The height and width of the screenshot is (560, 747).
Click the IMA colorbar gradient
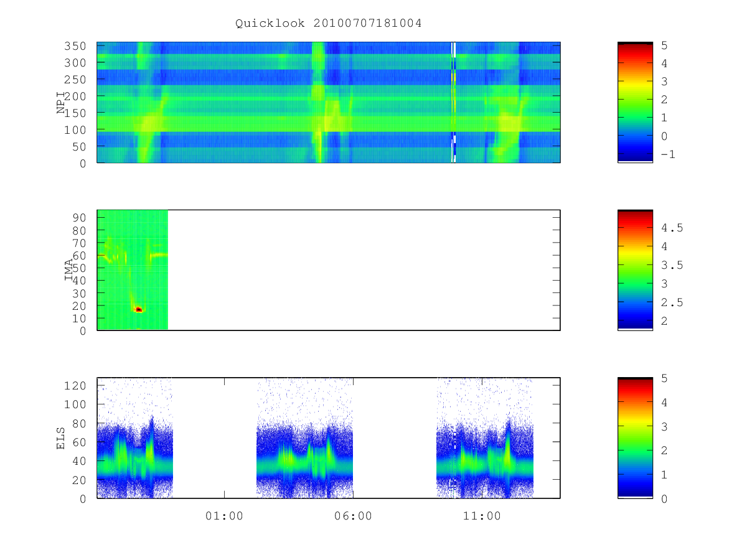coord(635,270)
